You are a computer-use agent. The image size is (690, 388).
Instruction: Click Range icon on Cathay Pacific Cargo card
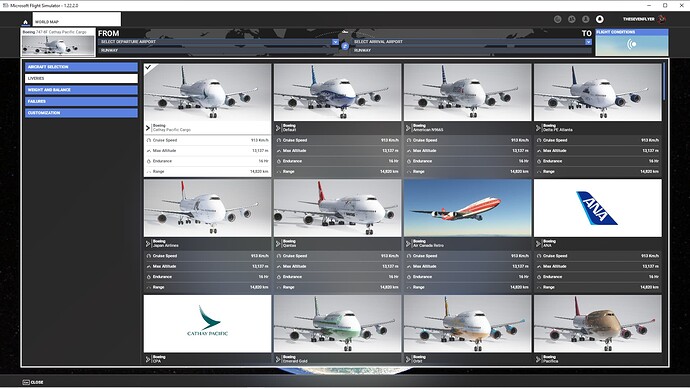click(149, 172)
